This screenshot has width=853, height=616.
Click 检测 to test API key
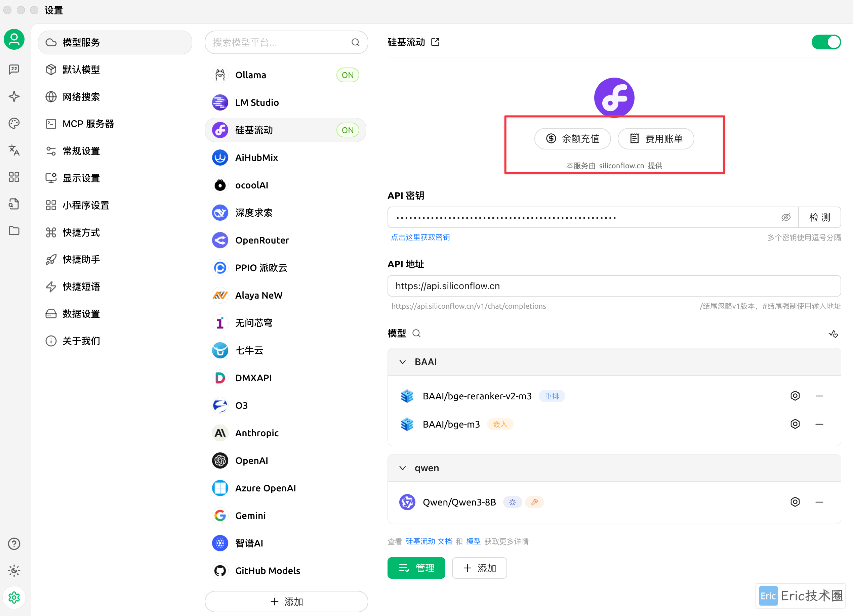tap(820, 217)
